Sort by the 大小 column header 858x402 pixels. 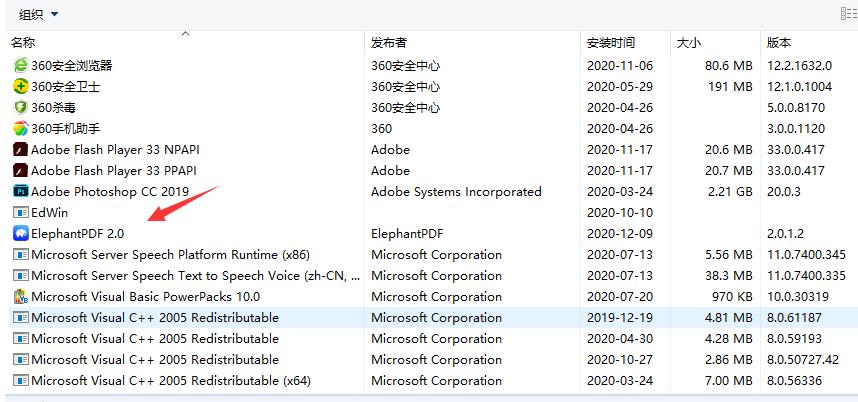pos(689,43)
